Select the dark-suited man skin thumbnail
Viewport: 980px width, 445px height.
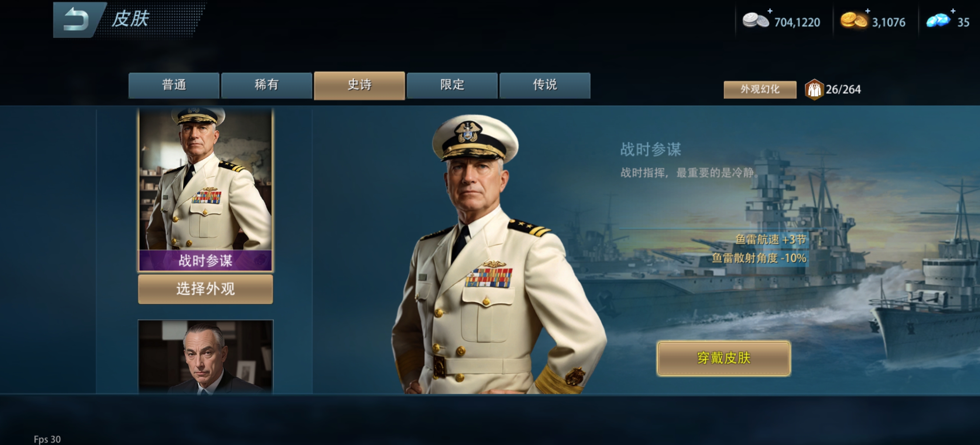[205, 356]
